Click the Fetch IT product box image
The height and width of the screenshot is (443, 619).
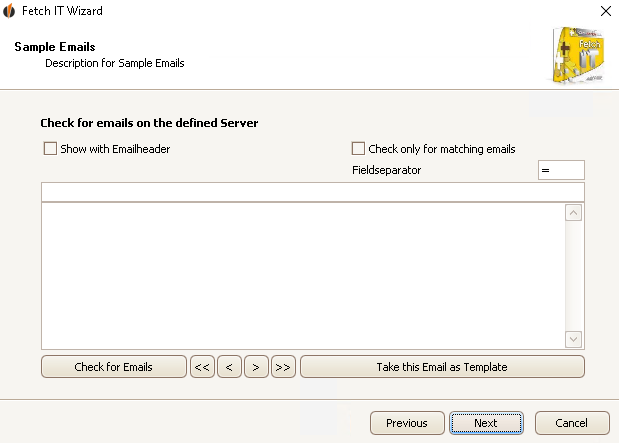pyautogui.click(x=578, y=55)
